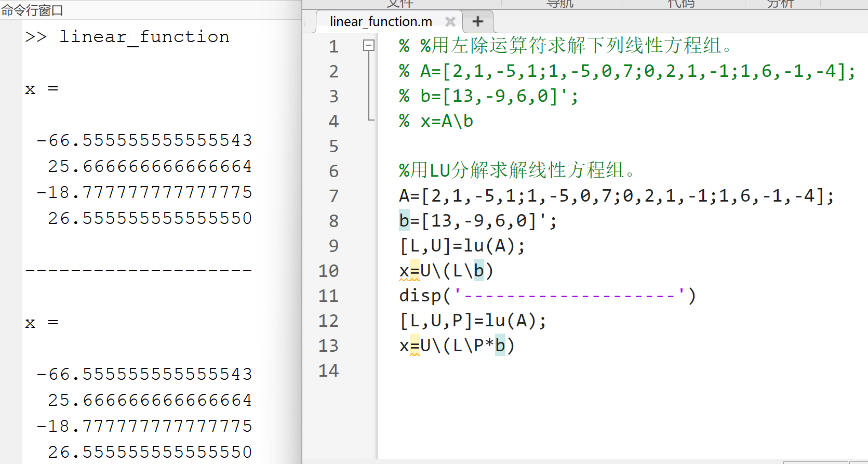This screenshot has width=868, height=464.
Task: Click the first 'x =' output label
Action: (42, 89)
